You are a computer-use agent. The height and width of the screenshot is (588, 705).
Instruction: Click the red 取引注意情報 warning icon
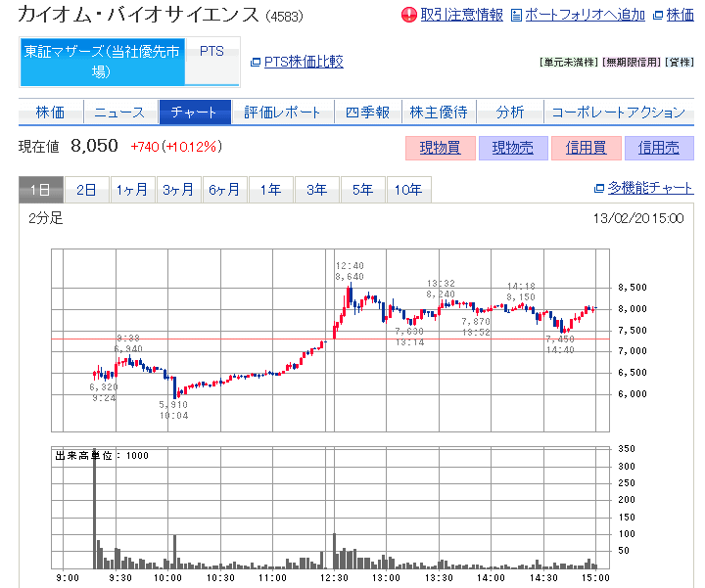409,15
